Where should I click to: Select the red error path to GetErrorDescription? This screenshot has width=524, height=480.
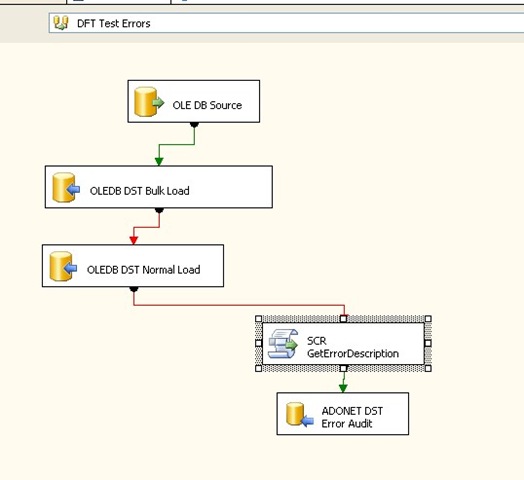point(239,305)
